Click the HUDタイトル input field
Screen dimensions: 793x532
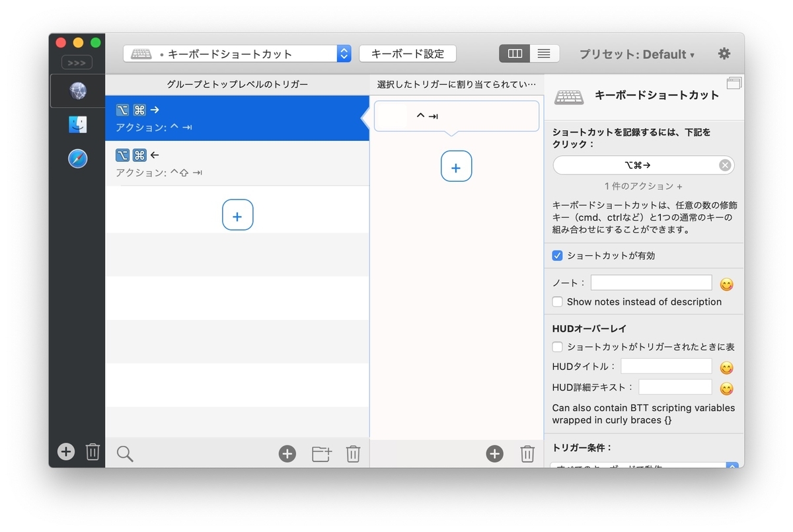click(x=666, y=366)
